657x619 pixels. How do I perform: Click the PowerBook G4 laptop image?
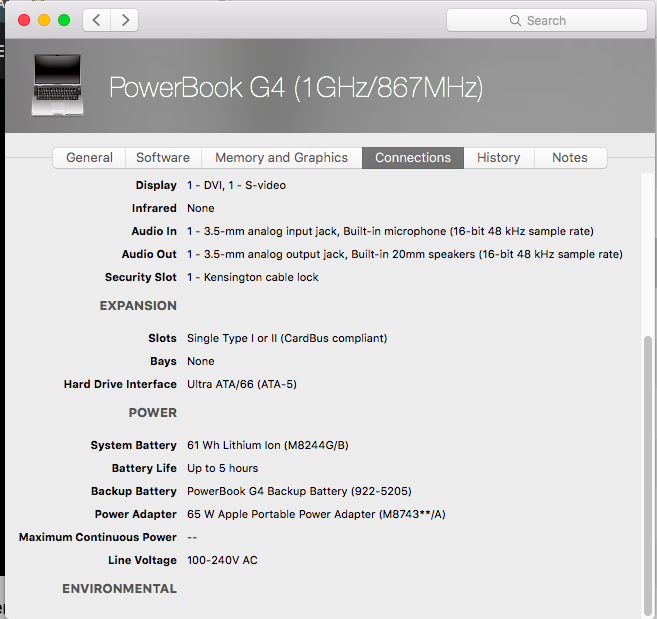pos(57,85)
